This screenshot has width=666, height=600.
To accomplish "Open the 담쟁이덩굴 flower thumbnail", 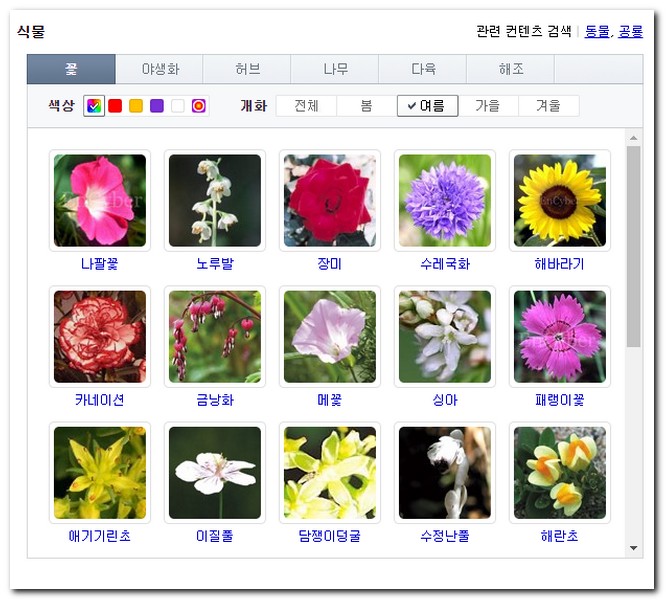I will pos(330,473).
